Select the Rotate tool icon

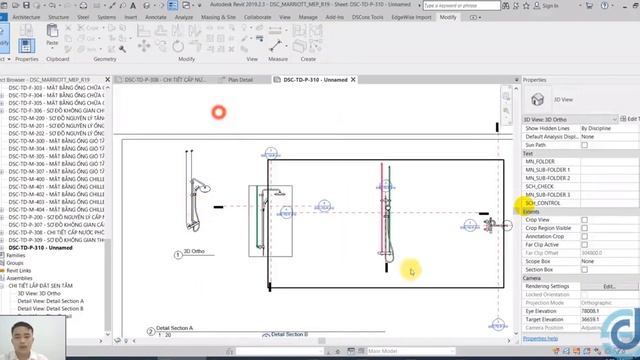coord(178,46)
